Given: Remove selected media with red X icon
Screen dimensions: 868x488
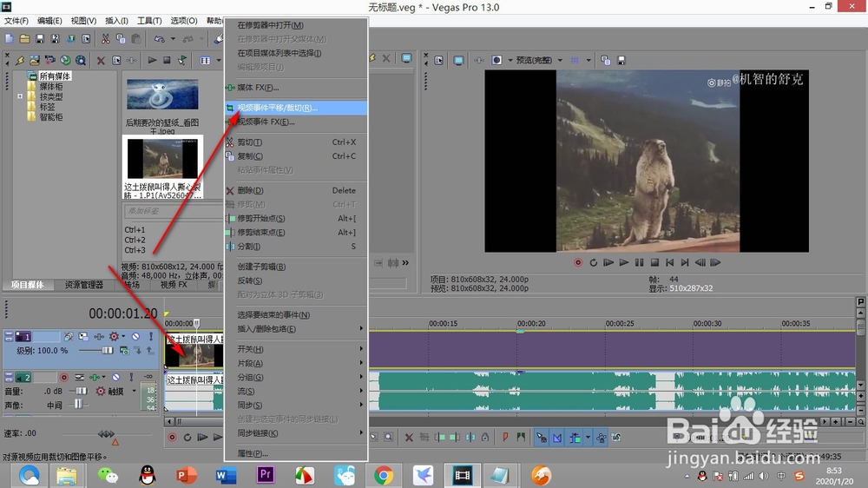Looking at the screenshot, I should point(101,61).
